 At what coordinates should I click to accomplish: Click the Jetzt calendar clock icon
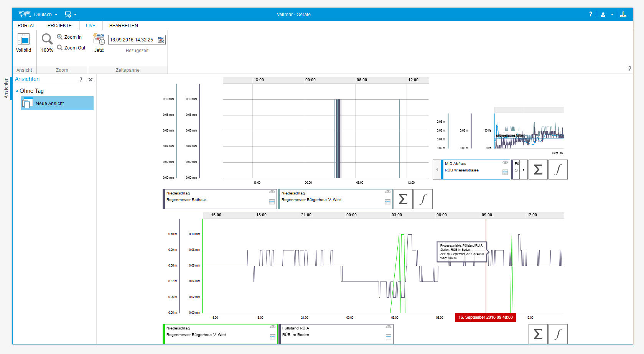(x=99, y=40)
